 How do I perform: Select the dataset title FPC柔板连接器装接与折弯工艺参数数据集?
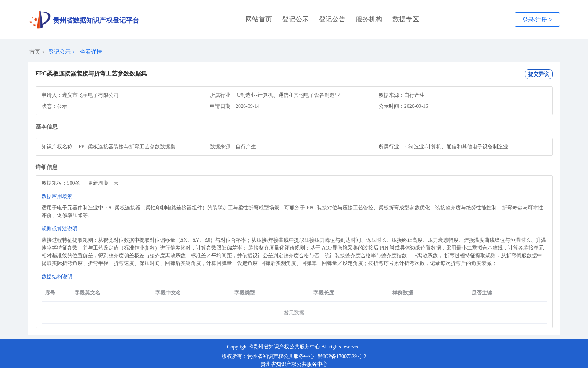pos(91,74)
